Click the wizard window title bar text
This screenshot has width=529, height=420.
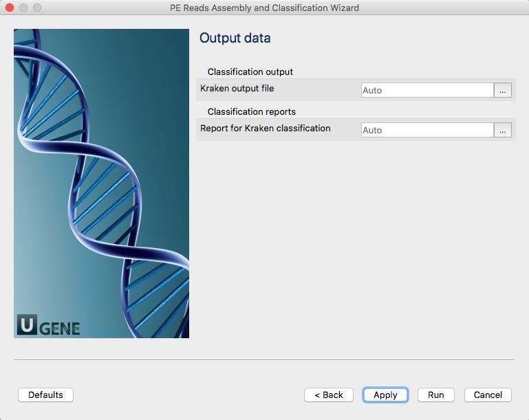pos(264,8)
